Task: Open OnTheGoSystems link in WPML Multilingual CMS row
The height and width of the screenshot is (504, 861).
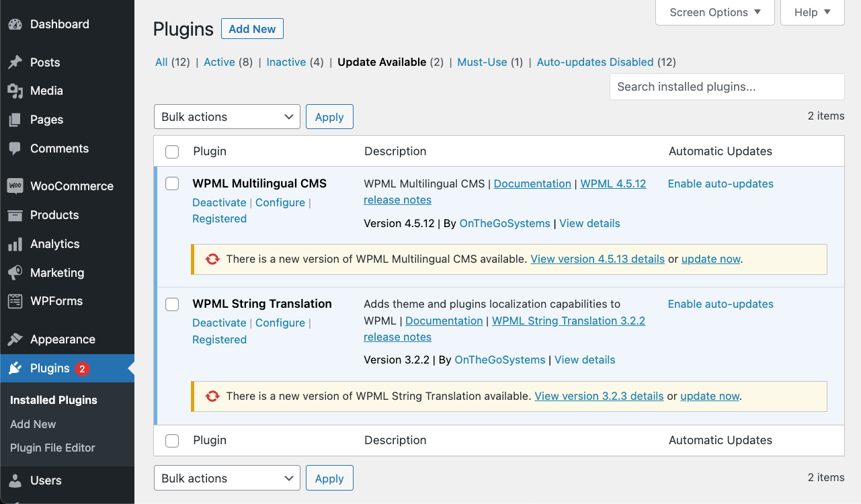Action: (505, 223)
